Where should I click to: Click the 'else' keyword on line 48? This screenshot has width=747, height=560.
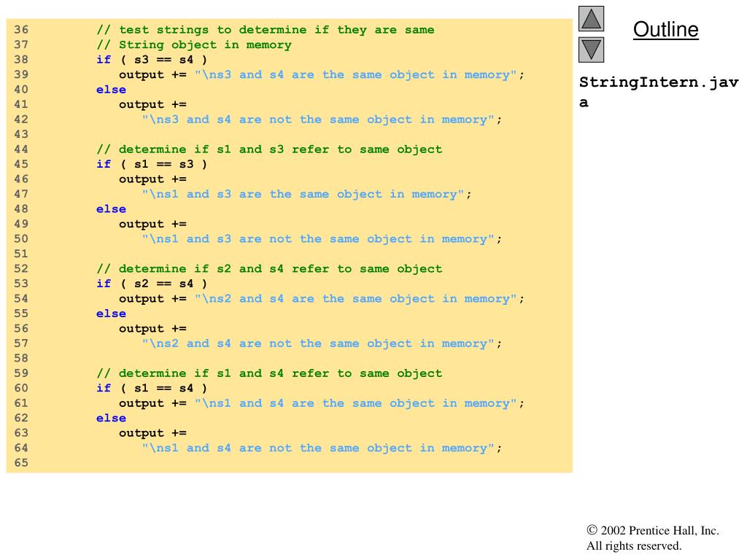[111, 209]
